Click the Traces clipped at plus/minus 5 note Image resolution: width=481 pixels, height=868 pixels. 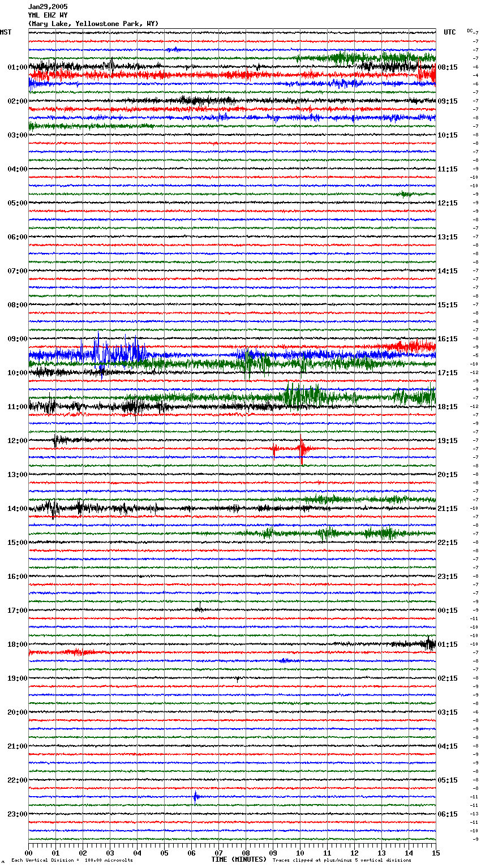(342, 861)
